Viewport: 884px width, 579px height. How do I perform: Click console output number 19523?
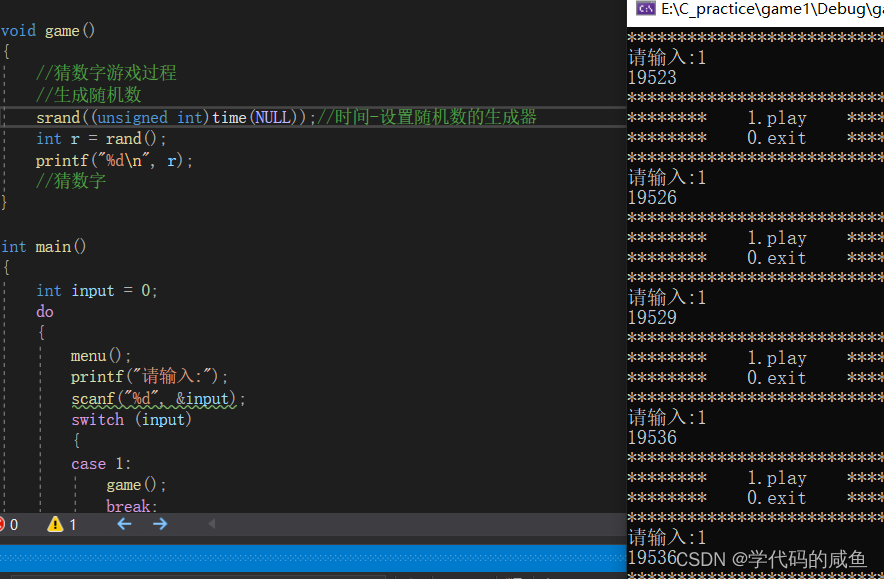652,77
